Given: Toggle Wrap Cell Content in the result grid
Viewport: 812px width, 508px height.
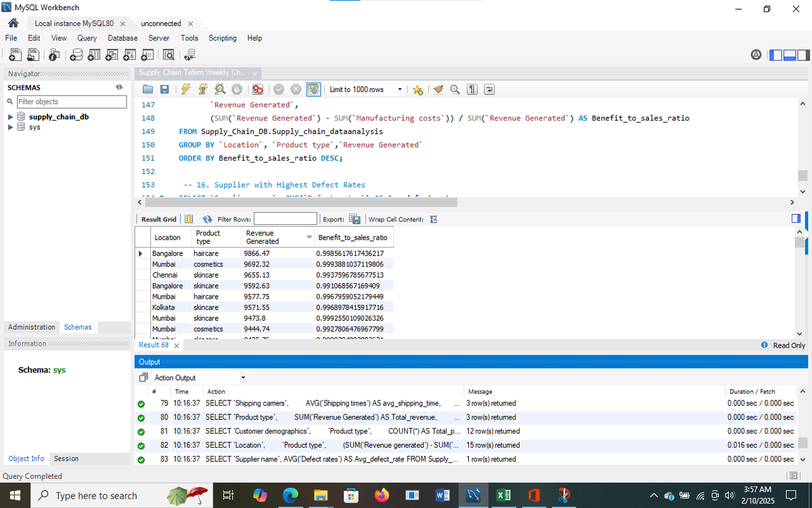Looking at the screenshot, I should tap(434, 219).
